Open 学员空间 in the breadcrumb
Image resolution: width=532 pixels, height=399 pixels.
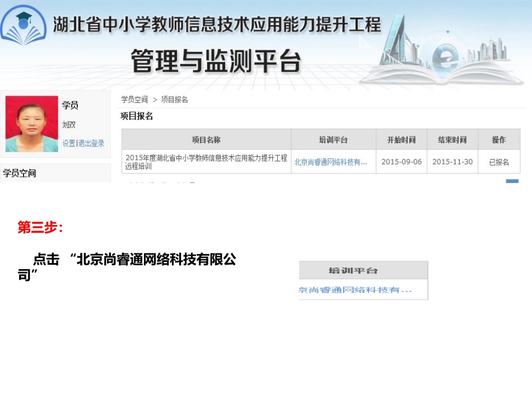click(134, 100)
